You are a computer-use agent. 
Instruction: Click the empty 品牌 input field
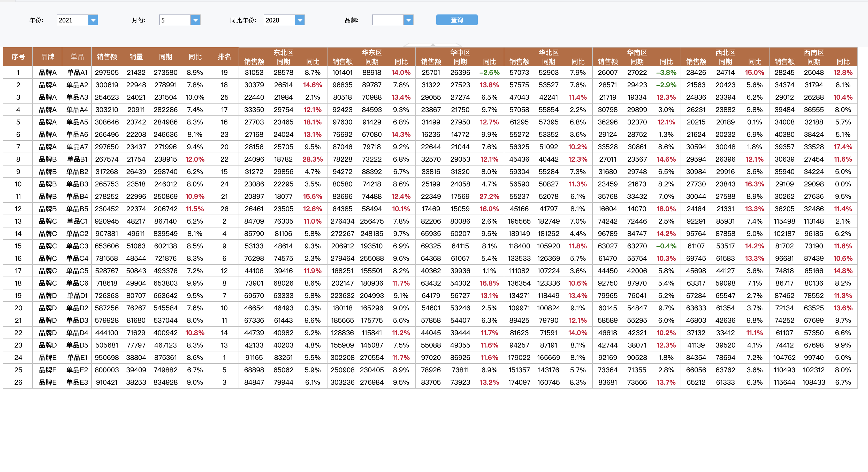pyautogui.click(x=387, y=20)
